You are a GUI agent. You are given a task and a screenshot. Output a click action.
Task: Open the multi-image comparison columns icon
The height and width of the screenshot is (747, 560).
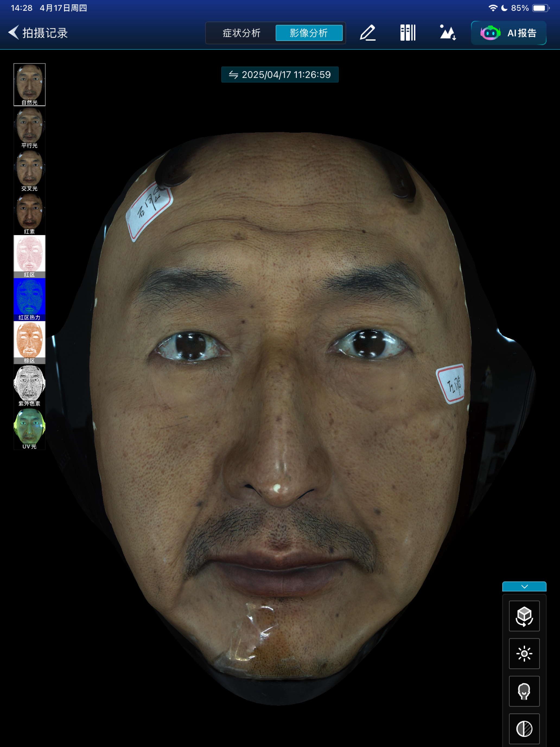(408, 33)
